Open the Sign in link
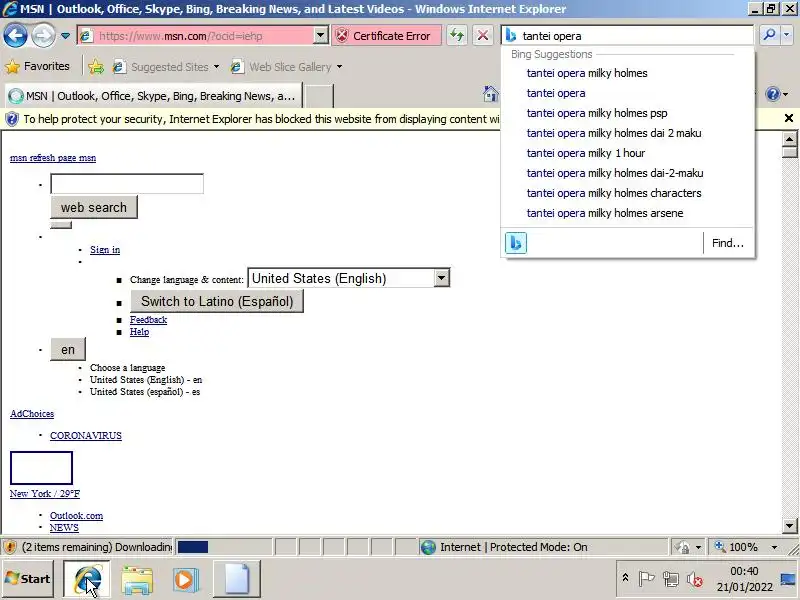The width and height of the screenshot is (800, 600). [x=105, y=249]
